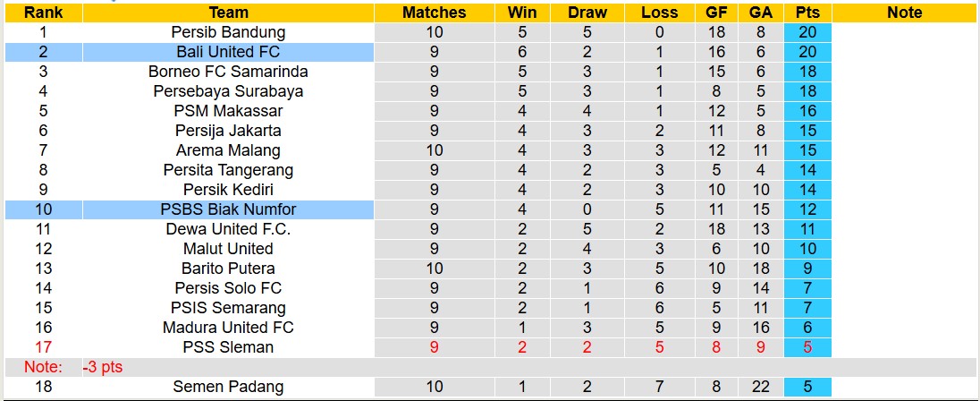Click the Win column header
Image resolution: width=980 pixels, height=401 pixels.
pyautogui.click(x=522, y=13)
